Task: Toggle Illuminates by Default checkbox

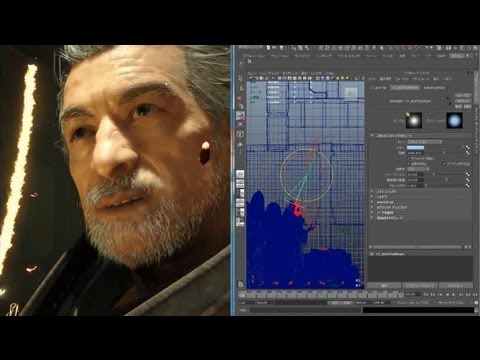Action: [409, 158]
